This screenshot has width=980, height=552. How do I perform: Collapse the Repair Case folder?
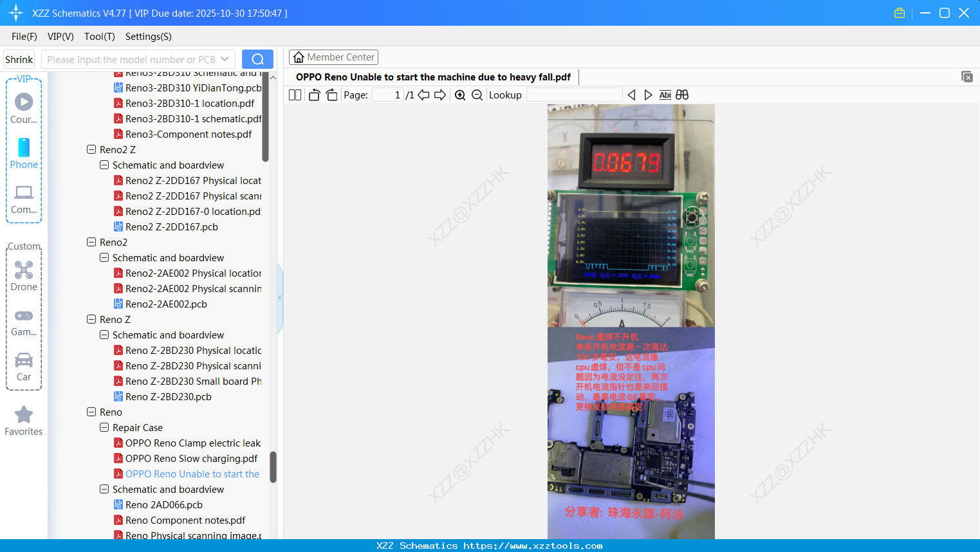click(x=104, y=427)
